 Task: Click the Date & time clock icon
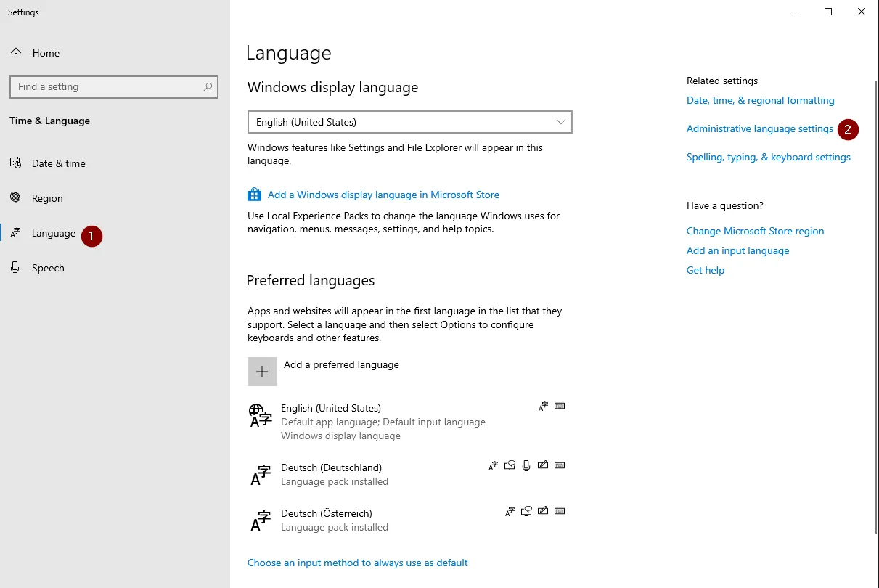tap(15, 163)
